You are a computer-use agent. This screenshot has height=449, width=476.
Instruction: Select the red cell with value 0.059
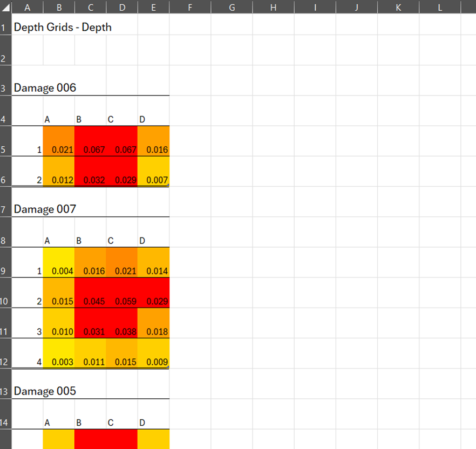(122, 293)
